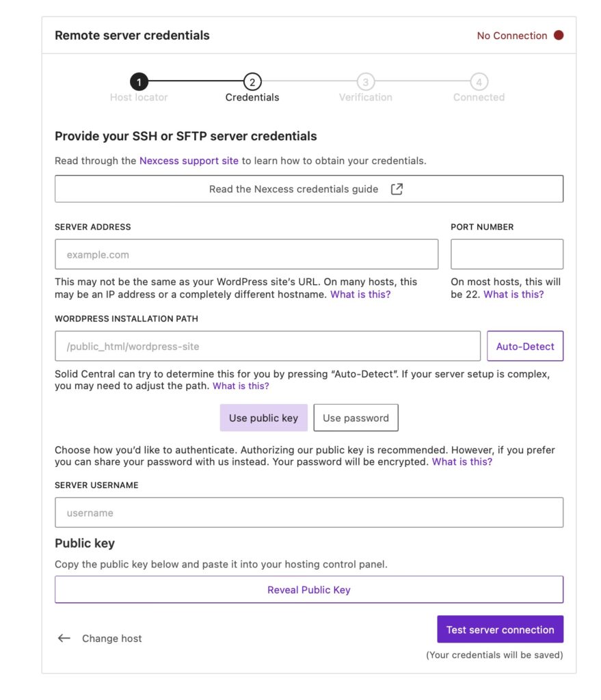The width and height of the screenshot is (601, 700).
Task: Switch to Use password authentication
Action: click(356, 418)
